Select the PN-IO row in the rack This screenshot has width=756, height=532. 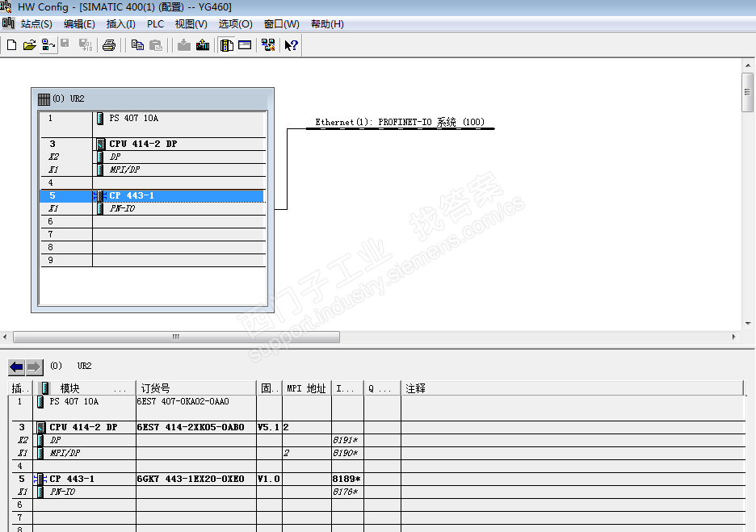[153, 208]
